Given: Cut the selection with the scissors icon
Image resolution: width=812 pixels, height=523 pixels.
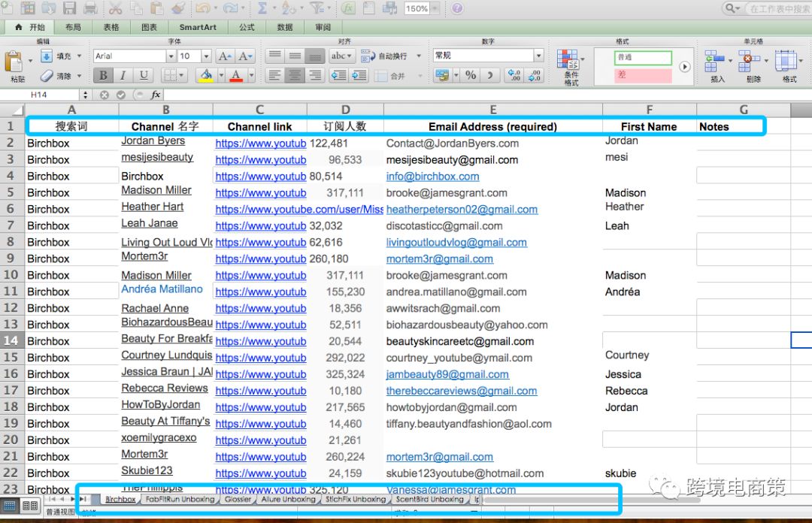Looking at the screenshot, I should tap(116, 8).
